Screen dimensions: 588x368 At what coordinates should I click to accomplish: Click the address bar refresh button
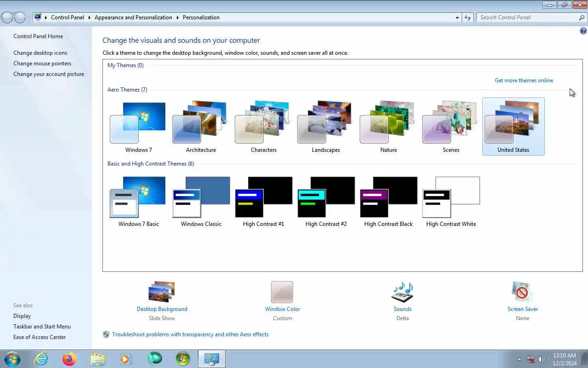[468, 17]
